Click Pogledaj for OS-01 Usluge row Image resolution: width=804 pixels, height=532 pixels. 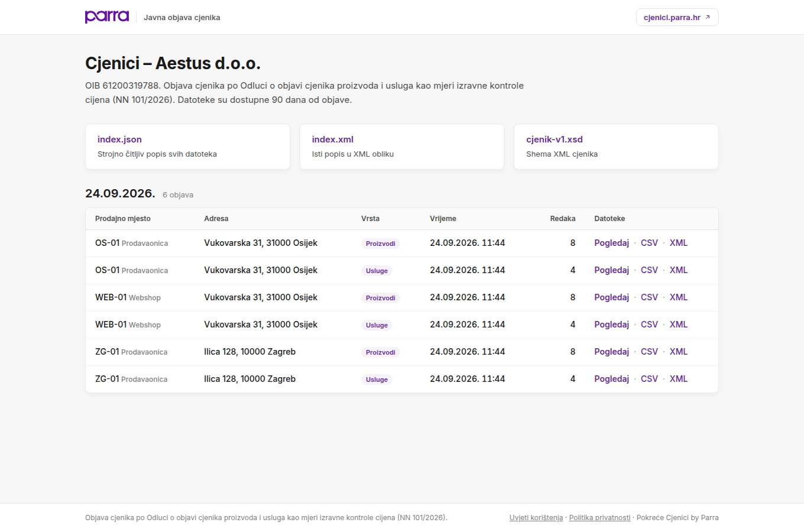(611, 270)
